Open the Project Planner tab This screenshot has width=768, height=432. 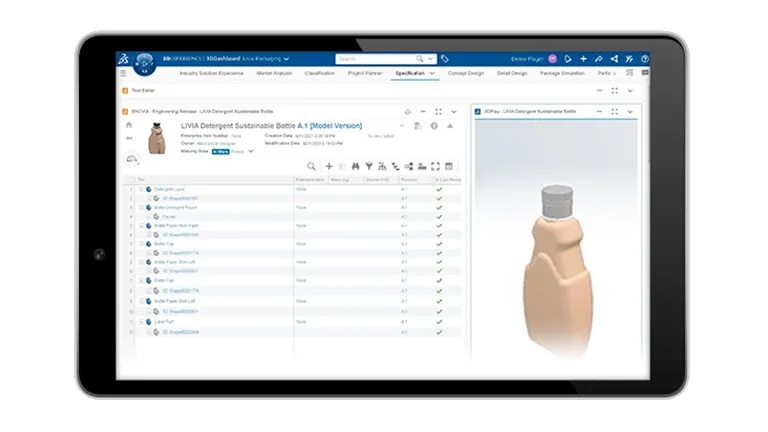tap(365, 73)
